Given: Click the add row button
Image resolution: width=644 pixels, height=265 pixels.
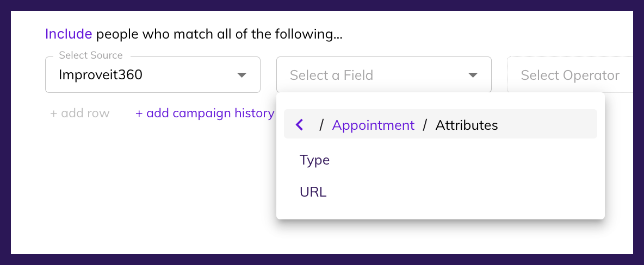Looking at the screenshot, I should [80, 113].
